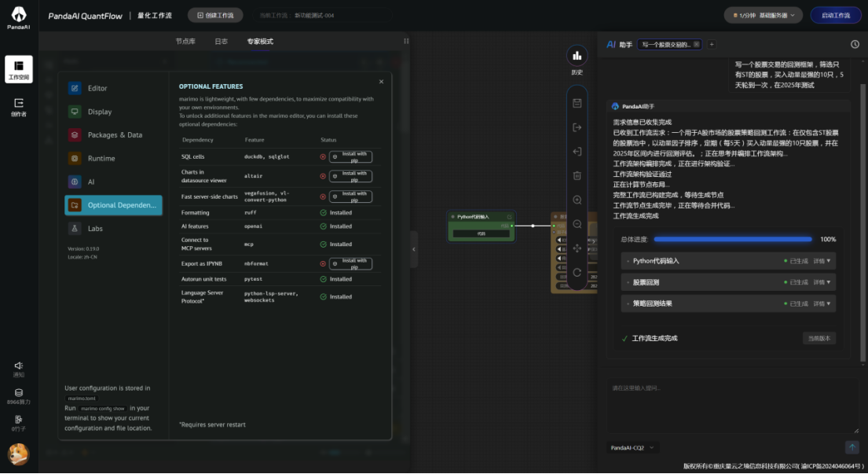The height and width of the screenshot is (474, 868).
Task: Click the 工作流生成完成 checkmark status line
Action: click(650, 338)
